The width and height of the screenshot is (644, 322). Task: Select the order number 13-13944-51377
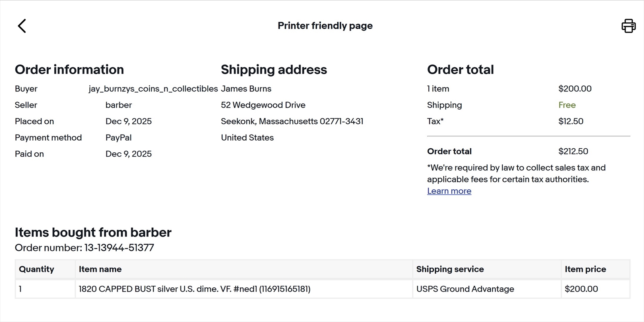click(x=119, y=248)
